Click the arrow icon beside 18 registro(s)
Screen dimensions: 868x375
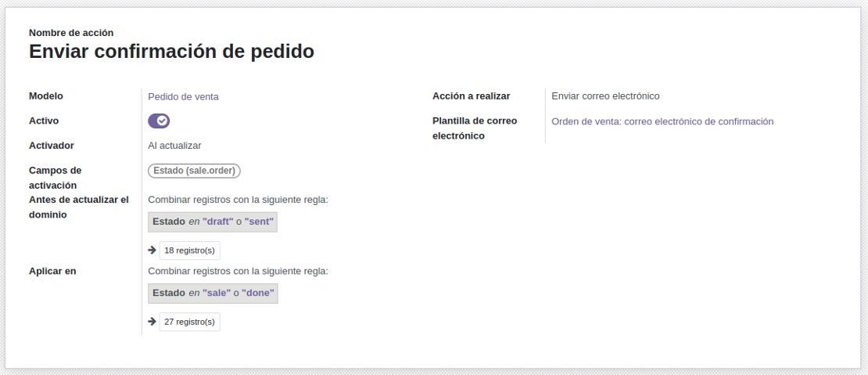click(x=152, y=251)
